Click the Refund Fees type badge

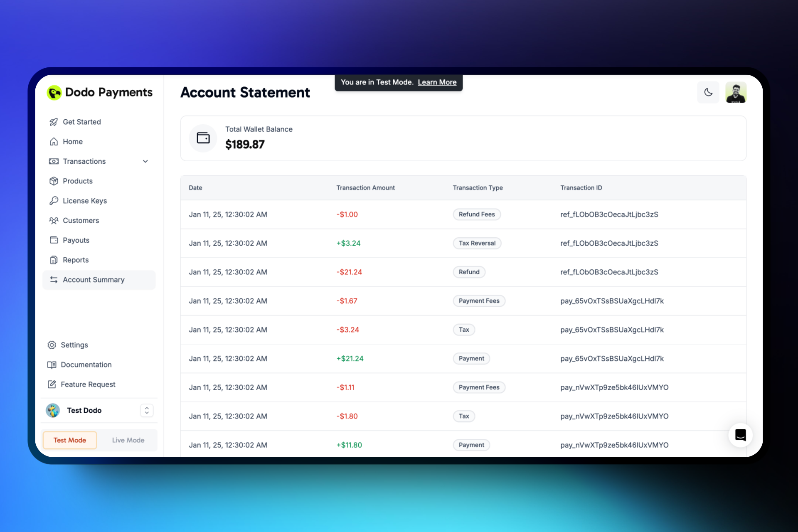coord(477,214)
